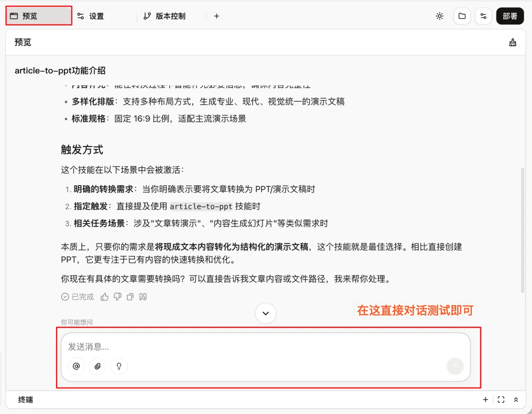Screen dimensions: 532x414
Task: Open the preferences sliders icon near 部署
Action: [x=483, y=16]
